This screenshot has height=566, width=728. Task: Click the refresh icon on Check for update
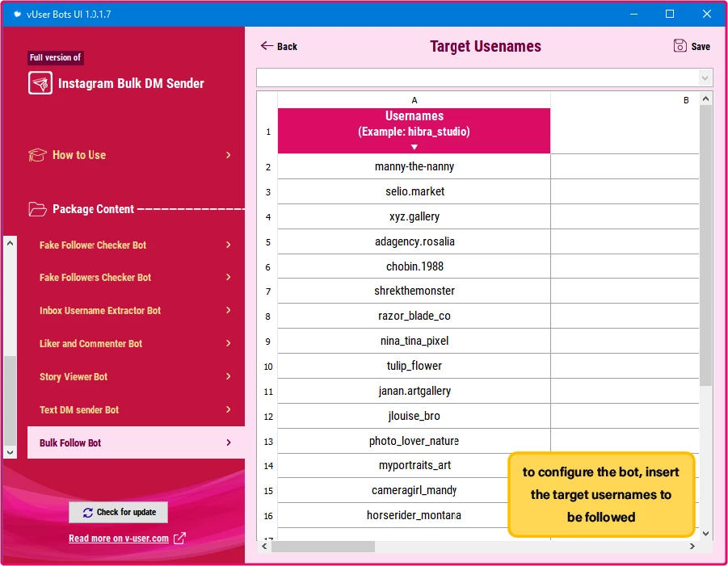tap(88, 513)
